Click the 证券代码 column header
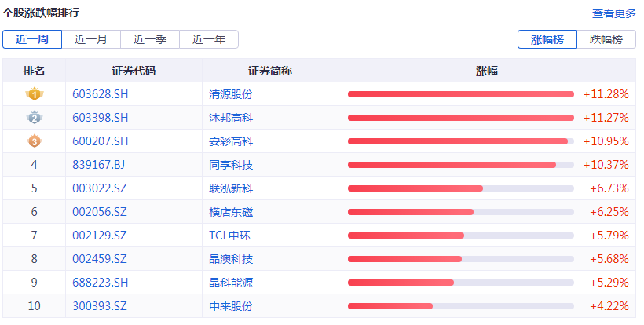 click(134, 71)
